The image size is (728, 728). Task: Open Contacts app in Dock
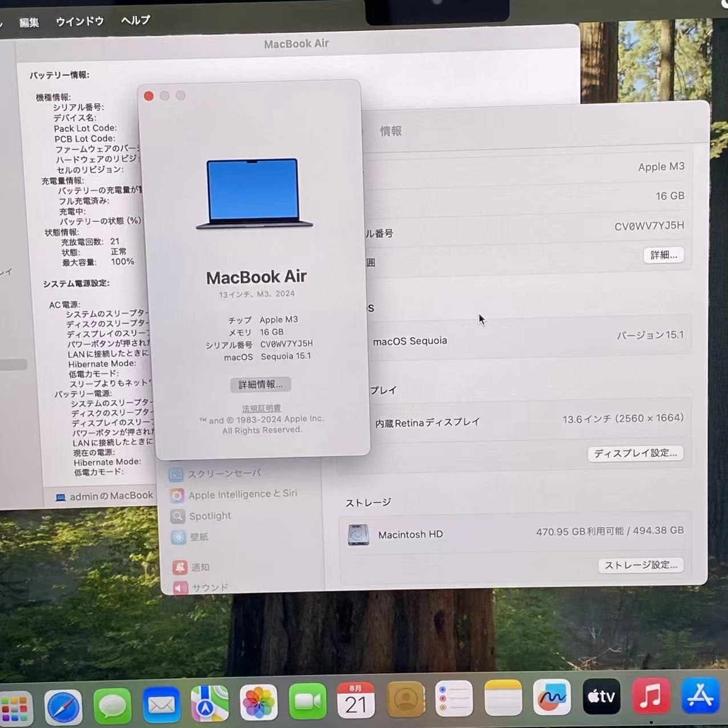pos(406,699)
